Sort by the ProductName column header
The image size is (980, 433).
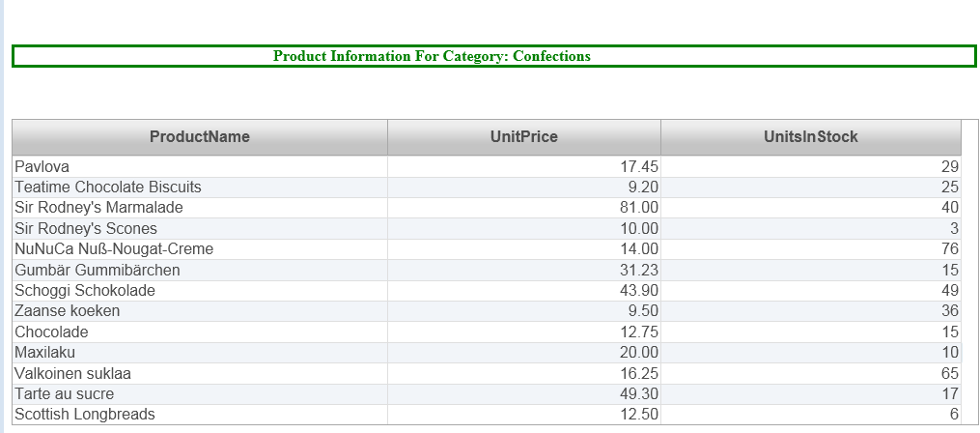pos(199,137)
